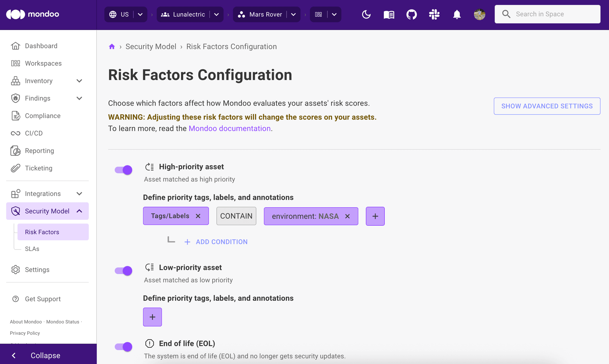Image resolution: width=609 pixels, height=364 pixels.
Task: Open Compliance from the sidebar
Action: [43, 116]
